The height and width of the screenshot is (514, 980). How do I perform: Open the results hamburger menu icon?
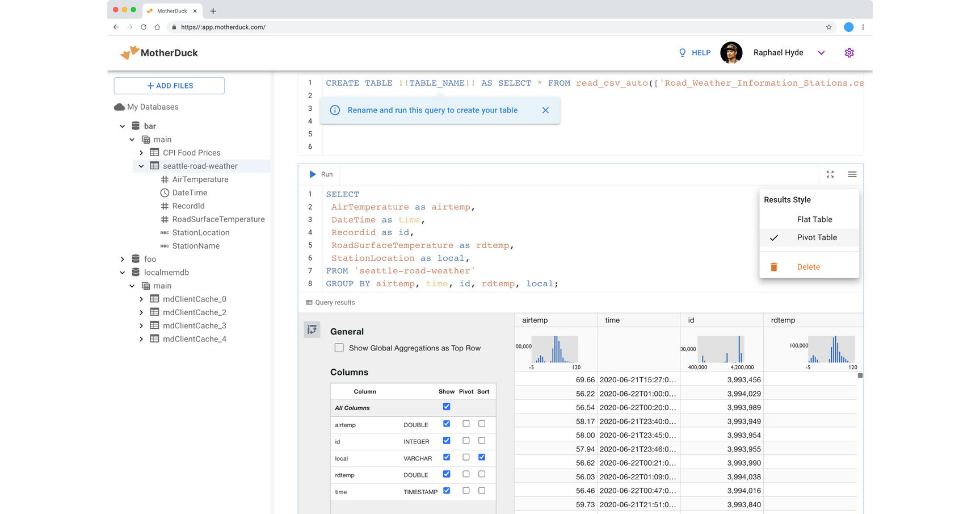pos(852,174)
